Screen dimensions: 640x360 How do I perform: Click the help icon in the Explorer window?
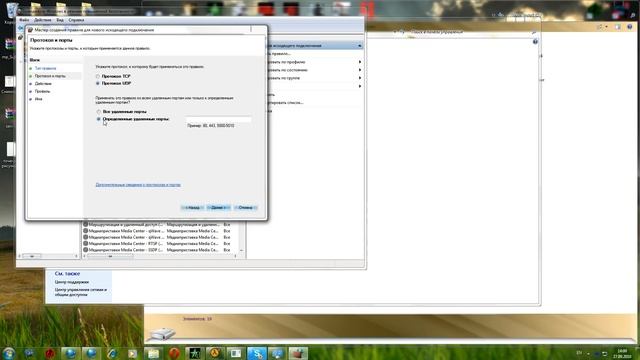[x=630, y=27]
